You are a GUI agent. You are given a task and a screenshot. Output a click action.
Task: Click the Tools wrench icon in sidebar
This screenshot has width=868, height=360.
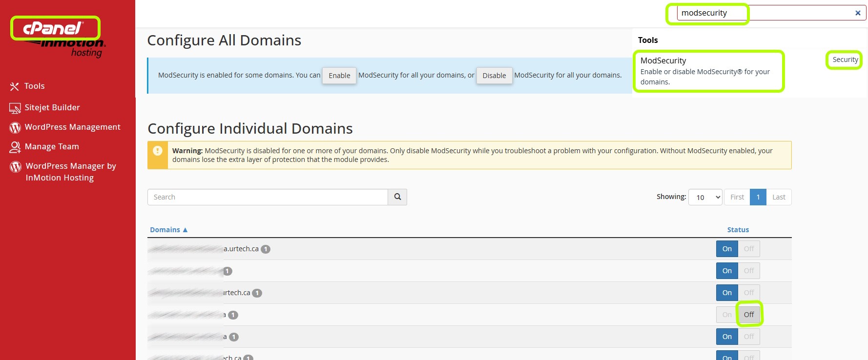coord(15,86)
